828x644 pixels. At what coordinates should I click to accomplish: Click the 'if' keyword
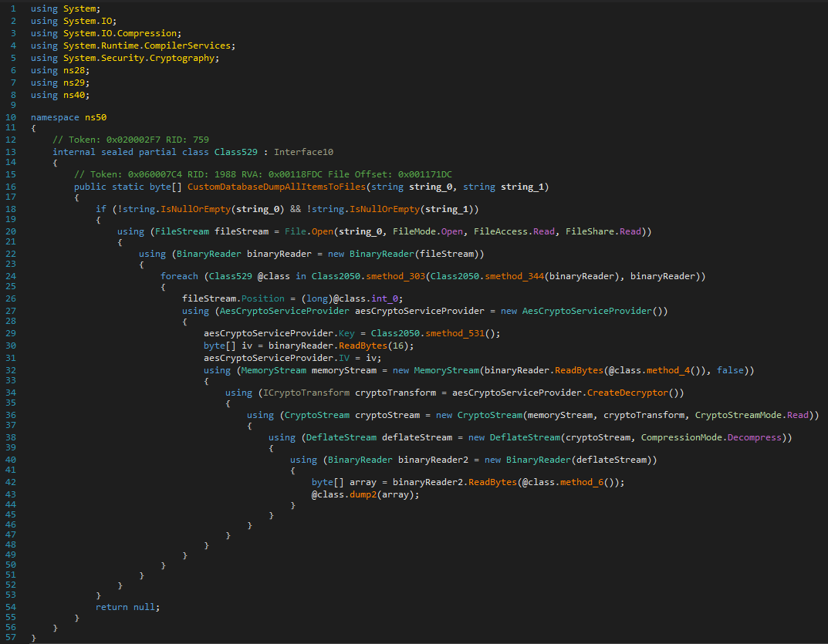[x=101, y=209]
